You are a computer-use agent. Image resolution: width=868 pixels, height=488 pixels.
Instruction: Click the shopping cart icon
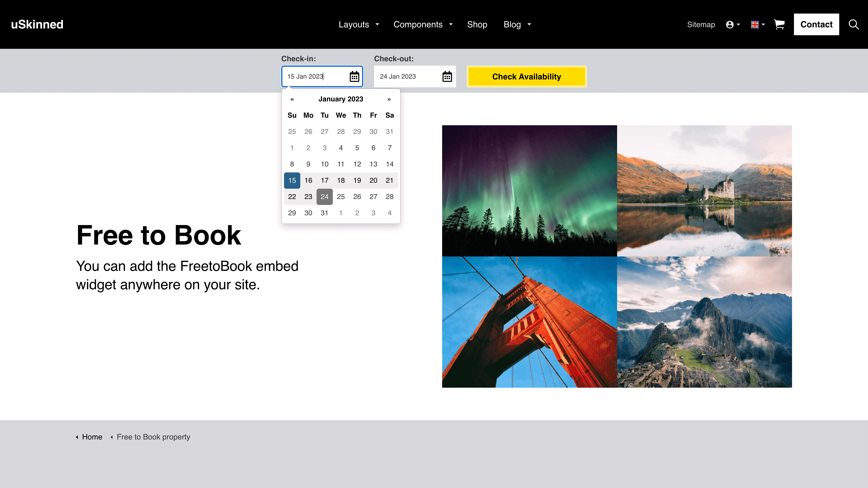click(779, 24)
